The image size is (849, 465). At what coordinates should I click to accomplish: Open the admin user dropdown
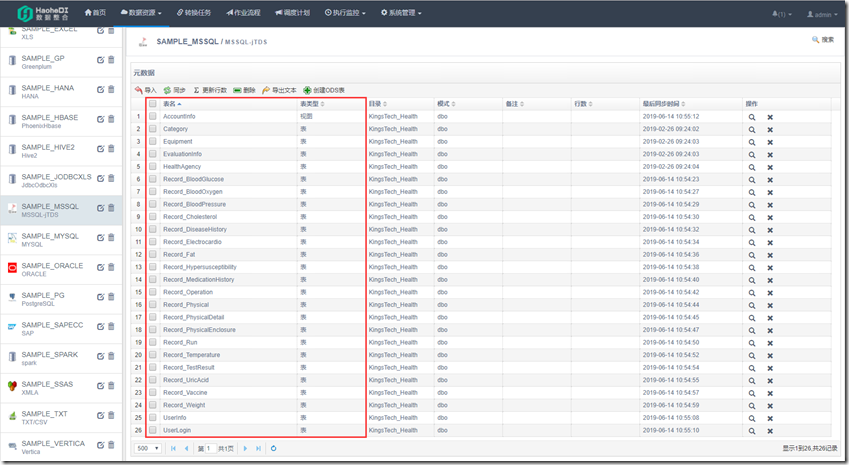pos(822,15)
